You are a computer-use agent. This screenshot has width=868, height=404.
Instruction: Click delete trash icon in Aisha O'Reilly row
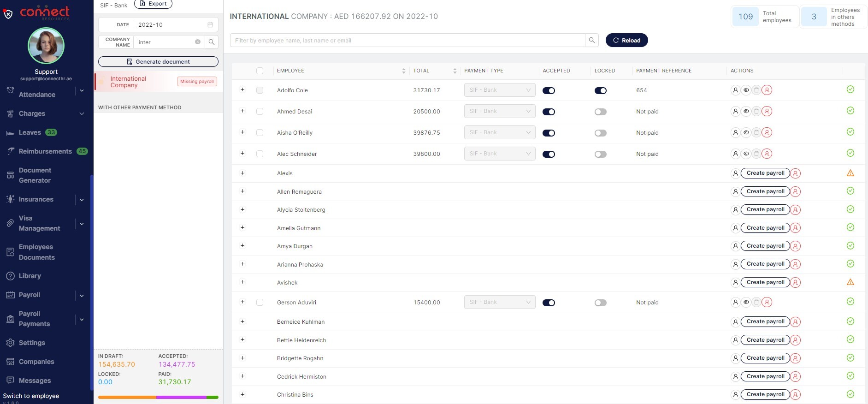pos(756,133)
